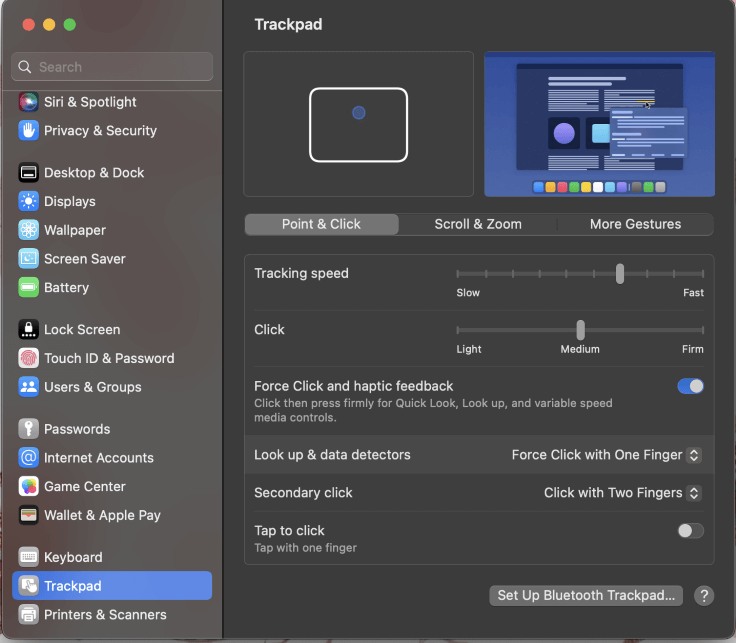The width and height of the screenshot is (736, 643).
Task: Click Set Up Bluetooth Trackpad button
Action: (x=586, y=596)
